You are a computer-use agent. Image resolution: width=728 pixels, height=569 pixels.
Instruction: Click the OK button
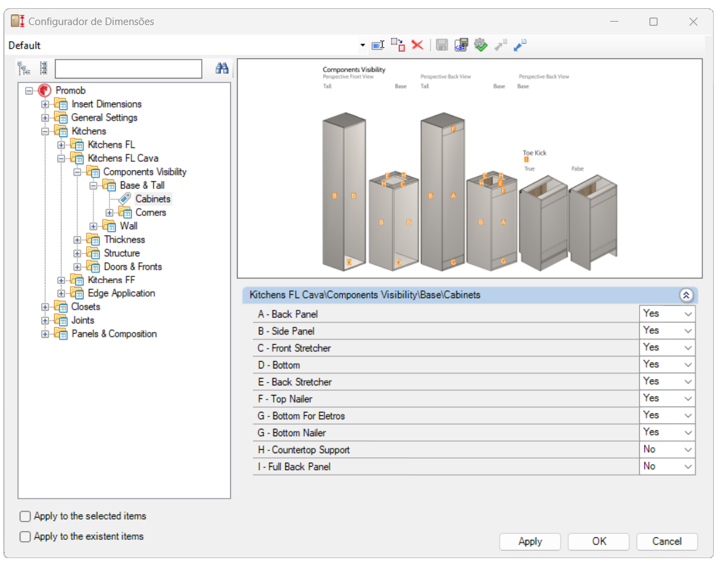click(599, 542)
